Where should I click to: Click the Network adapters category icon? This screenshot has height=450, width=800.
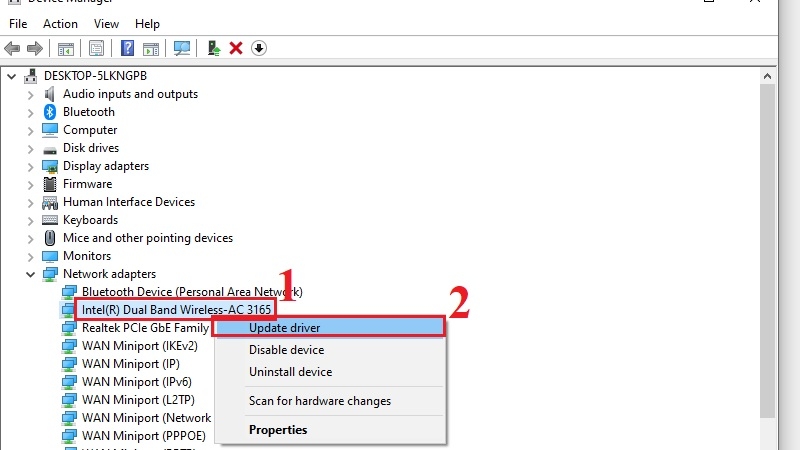click(49, 274)
